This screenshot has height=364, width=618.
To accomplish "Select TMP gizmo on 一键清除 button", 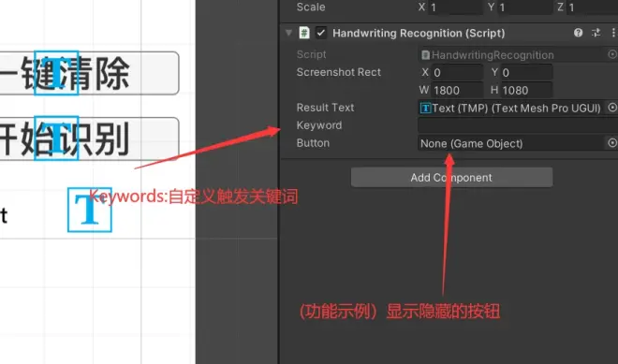I will [x=56, y=73].
